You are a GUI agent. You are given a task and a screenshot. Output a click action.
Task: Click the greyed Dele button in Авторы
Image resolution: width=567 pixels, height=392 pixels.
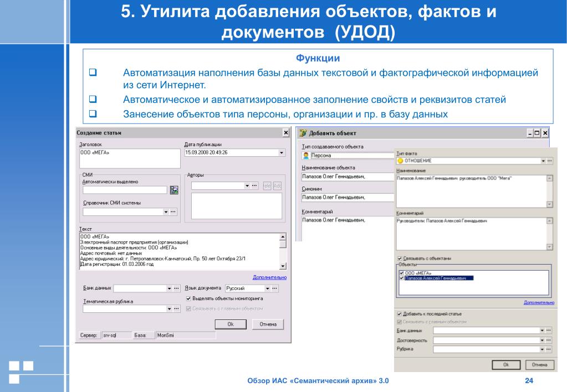267,185
